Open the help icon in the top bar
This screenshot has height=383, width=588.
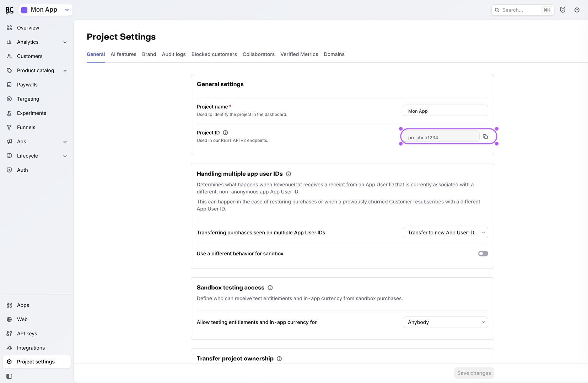pyautogui.click(x=577, y=10)
